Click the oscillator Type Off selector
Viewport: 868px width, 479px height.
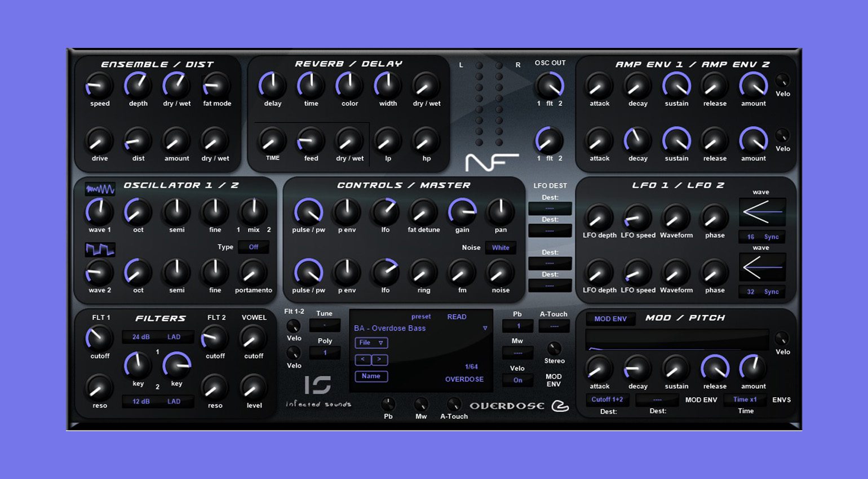[254, 247]
